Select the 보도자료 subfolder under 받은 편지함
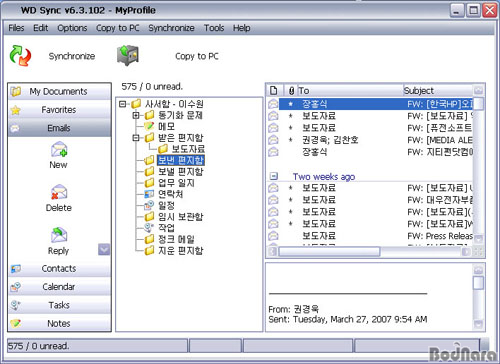The width and height of the screenshot is (500, 364). point(188,149)
